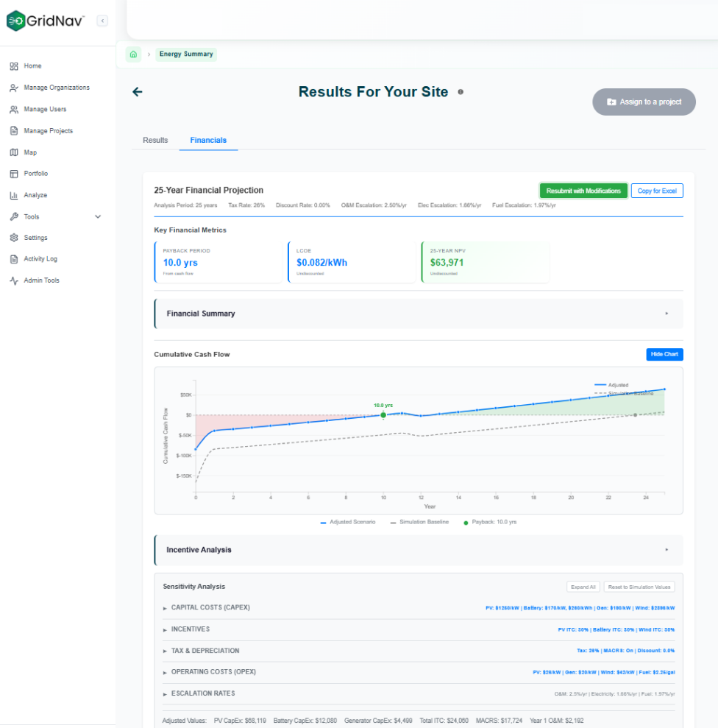Switch to the Results tab

155,140
